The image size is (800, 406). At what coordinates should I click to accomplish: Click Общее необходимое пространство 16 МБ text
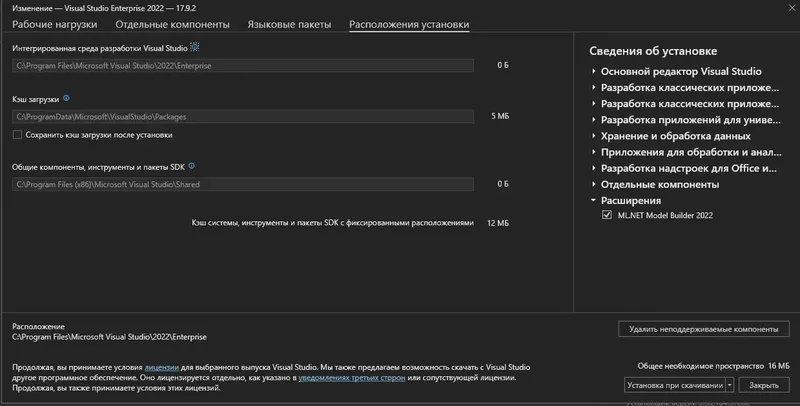(713, 366)
